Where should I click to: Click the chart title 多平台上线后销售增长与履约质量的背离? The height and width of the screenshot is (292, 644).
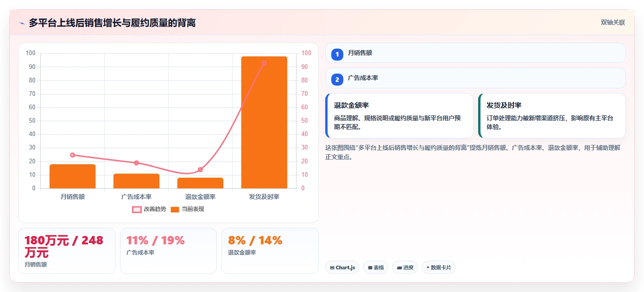coord(112,23)
